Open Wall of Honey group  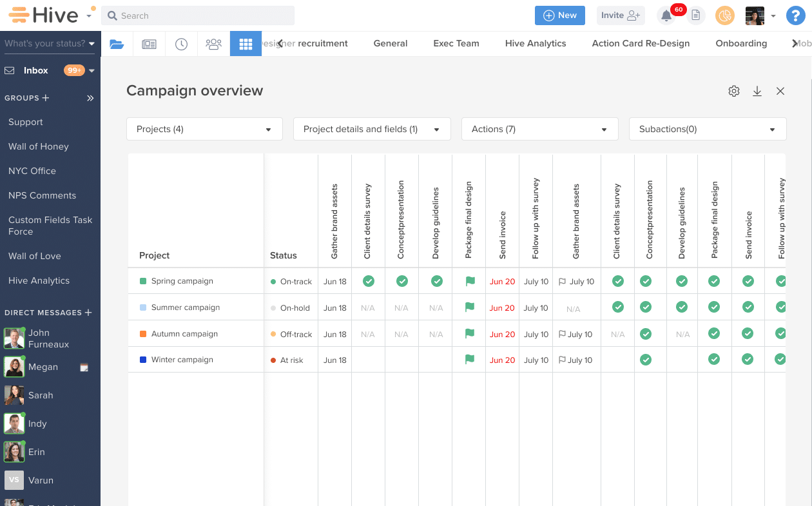(x=39, y=146)
